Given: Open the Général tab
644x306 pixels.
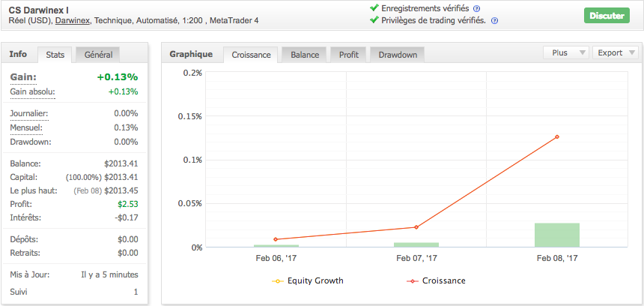Looking at the screenshot, I should 98,55.
